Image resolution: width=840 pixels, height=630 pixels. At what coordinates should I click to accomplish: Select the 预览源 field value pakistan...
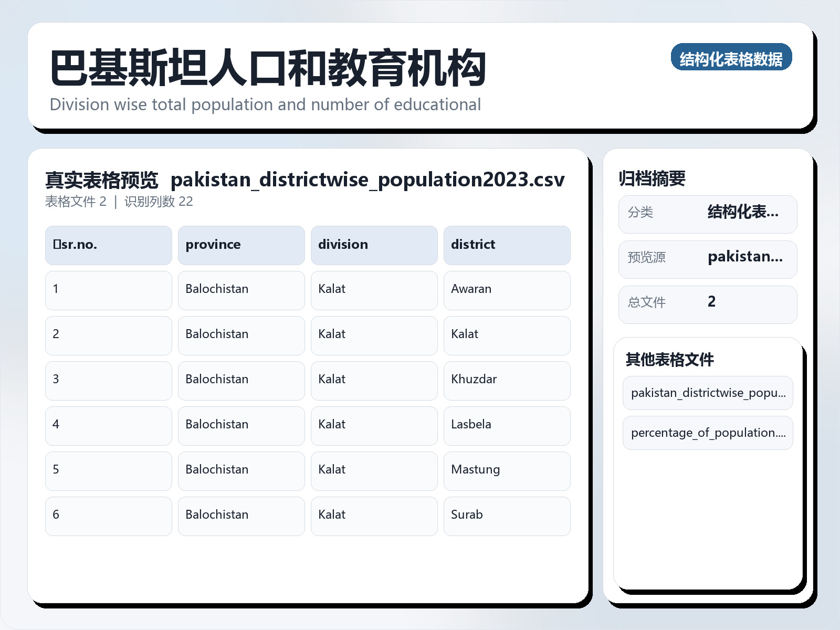point(708,259)
